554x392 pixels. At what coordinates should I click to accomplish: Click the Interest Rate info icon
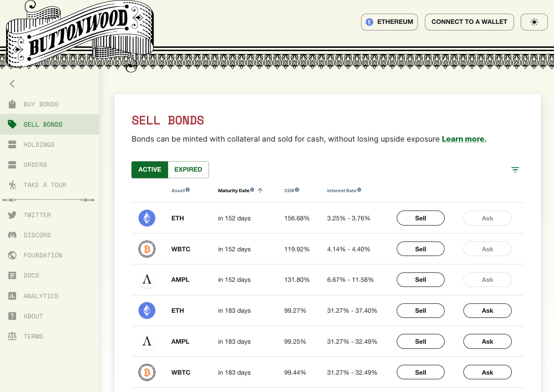point(359,190)
